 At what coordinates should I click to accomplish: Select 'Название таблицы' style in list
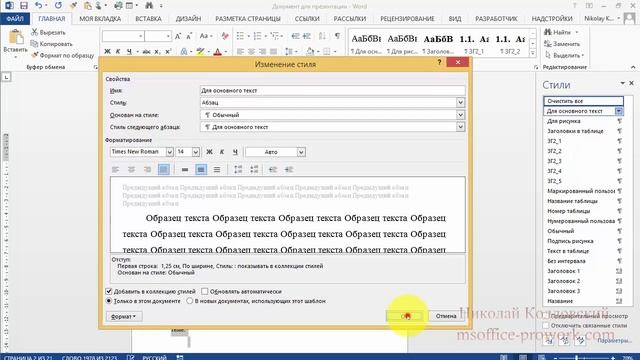click(583, 201)
